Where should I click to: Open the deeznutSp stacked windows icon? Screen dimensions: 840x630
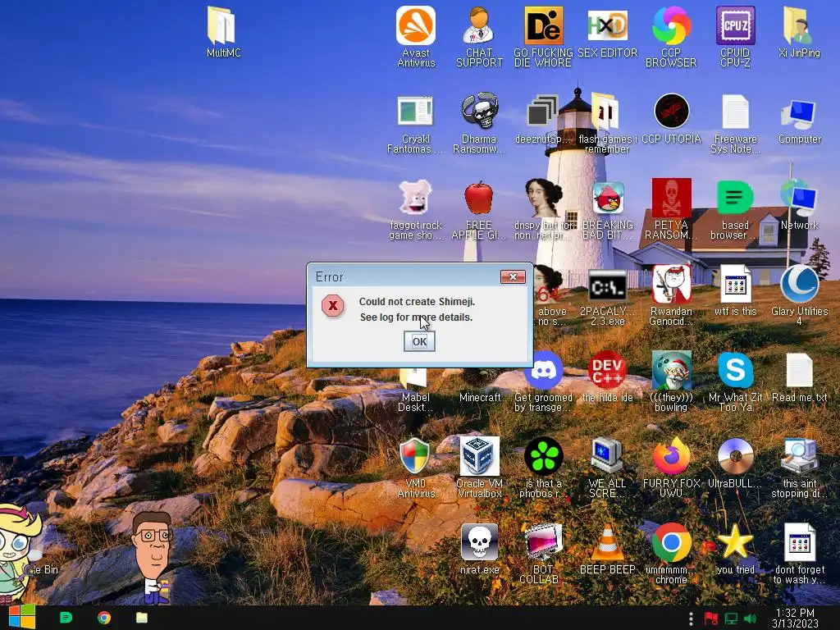541,112
